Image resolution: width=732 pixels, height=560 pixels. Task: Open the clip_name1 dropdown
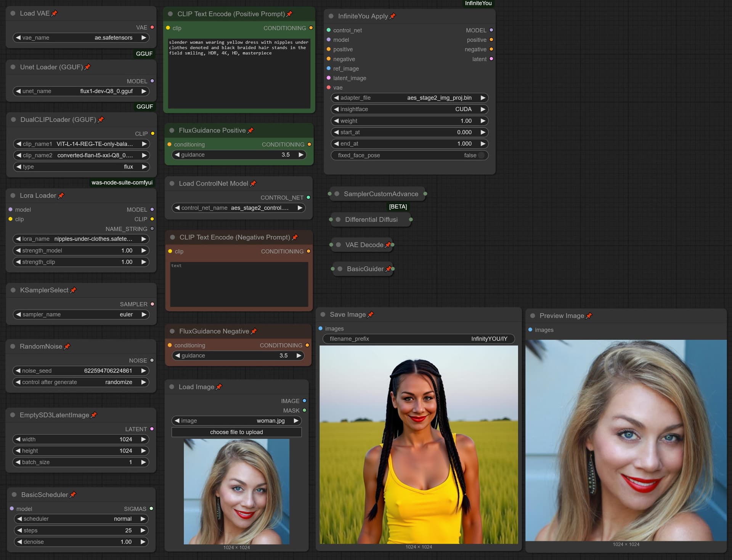point(81,144)
